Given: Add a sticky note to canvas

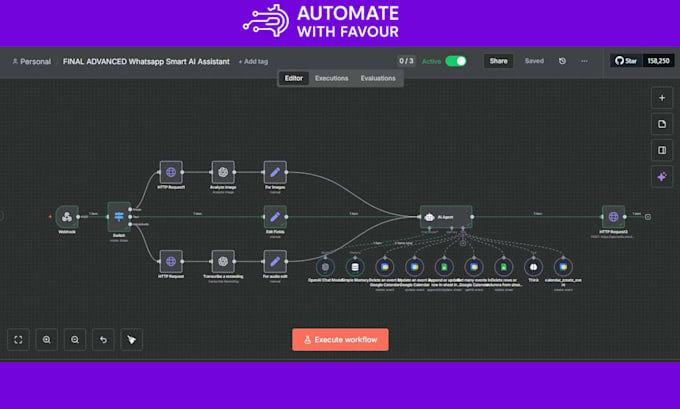Looking at the screenshot, I should (x=662, y=124).
